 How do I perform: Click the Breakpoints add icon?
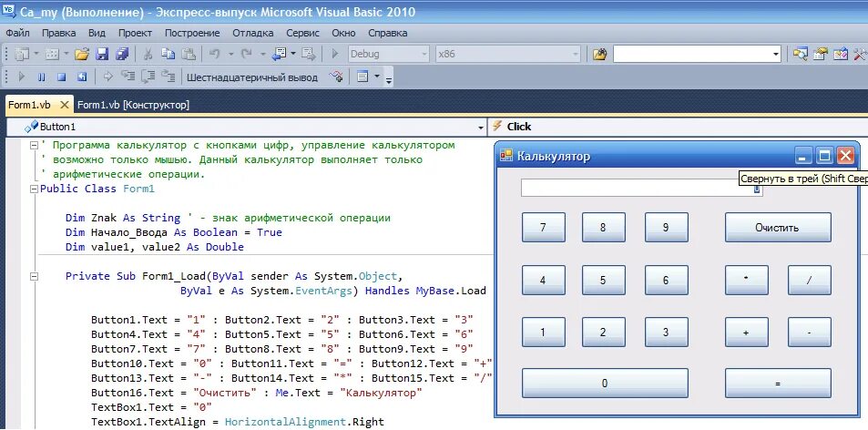[336, 77]
